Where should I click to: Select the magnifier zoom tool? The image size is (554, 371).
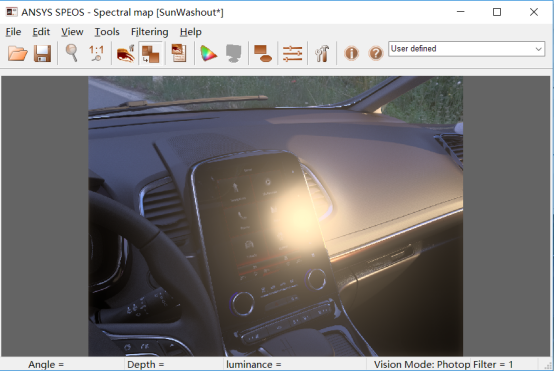point(72,53)
